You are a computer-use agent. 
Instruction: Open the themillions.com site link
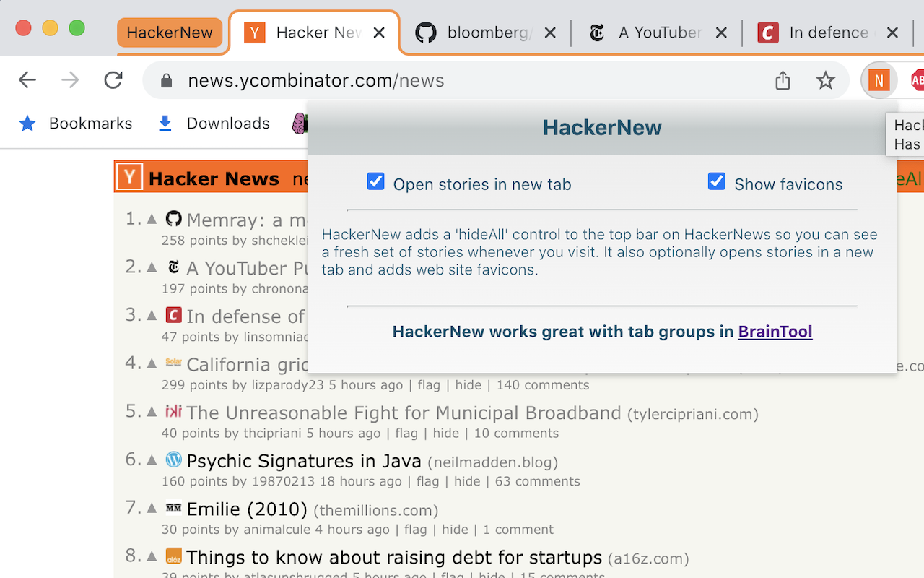tap(376, 511)
